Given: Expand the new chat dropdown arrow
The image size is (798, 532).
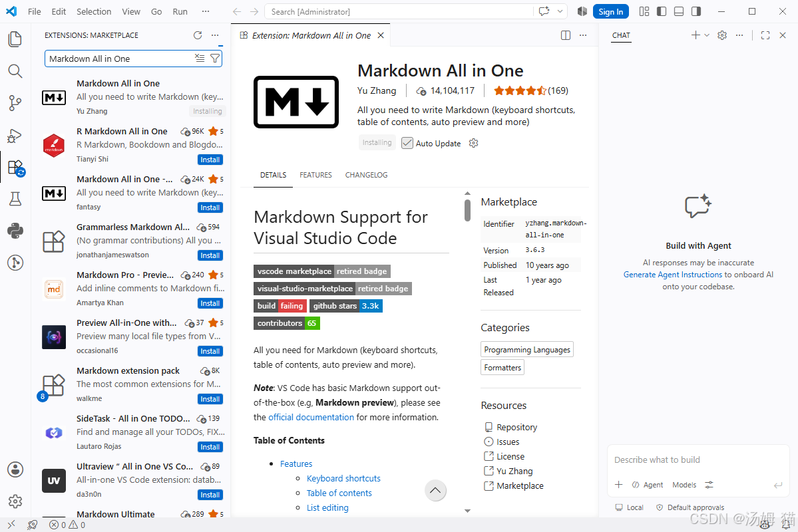Looking at the screenshot, I should pos(706,35).
